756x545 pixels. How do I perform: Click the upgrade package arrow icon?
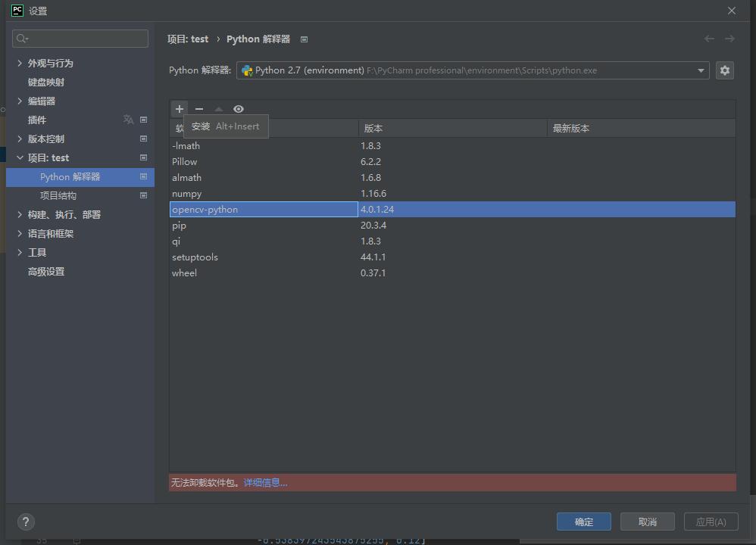coord(218,109)
